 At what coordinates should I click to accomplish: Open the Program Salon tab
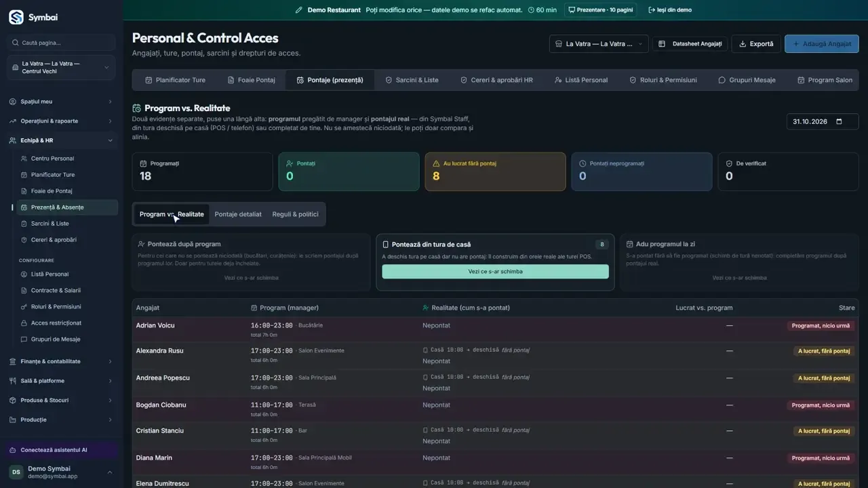point(825,80)
